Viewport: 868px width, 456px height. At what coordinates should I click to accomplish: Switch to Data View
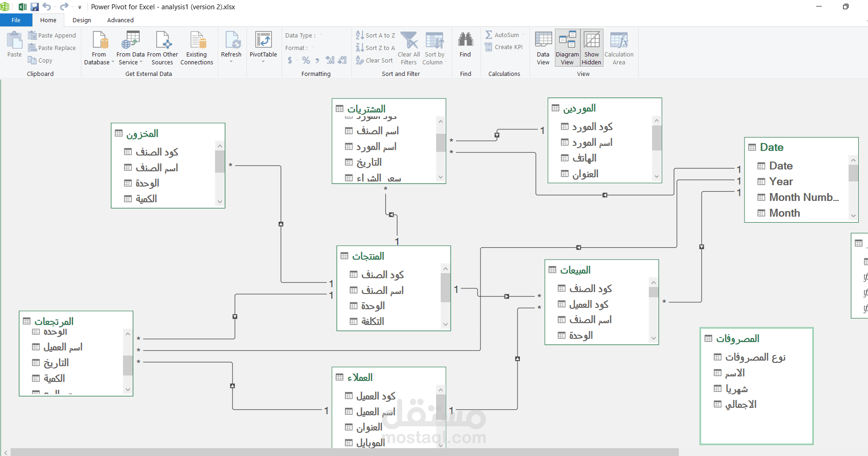[543, 48]
